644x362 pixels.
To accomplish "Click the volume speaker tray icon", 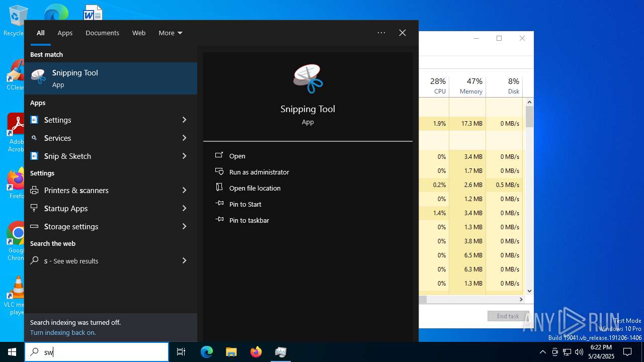I will tap(579, 352).
